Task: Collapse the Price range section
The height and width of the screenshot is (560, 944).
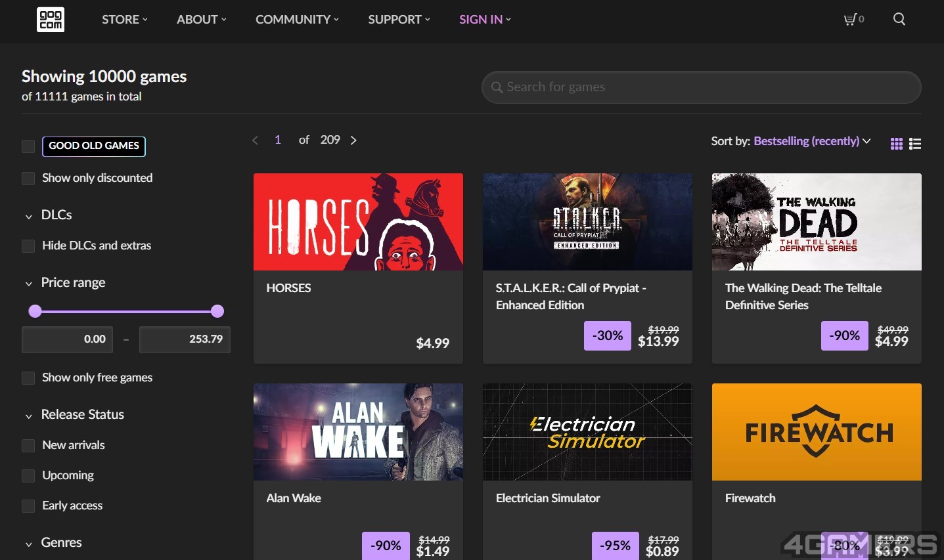Action: tap(29, 284)
